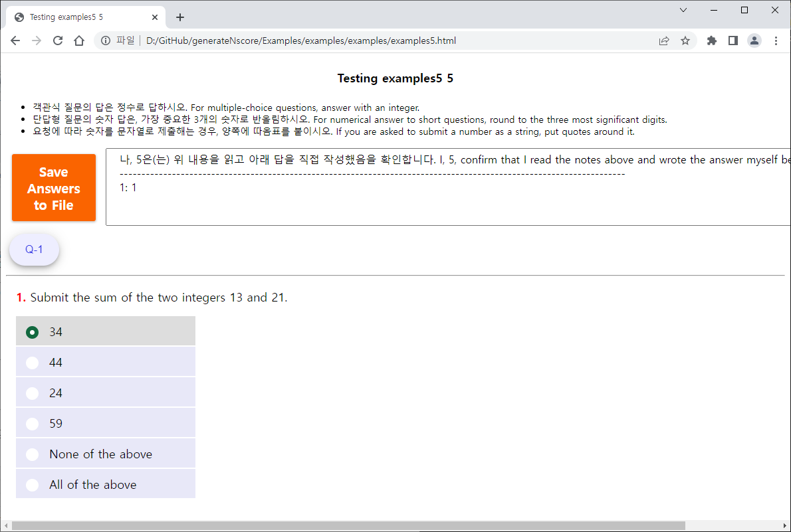Click the '1: 1' answer line
Screen dimensions: 791x532
(x=128, y=187)
